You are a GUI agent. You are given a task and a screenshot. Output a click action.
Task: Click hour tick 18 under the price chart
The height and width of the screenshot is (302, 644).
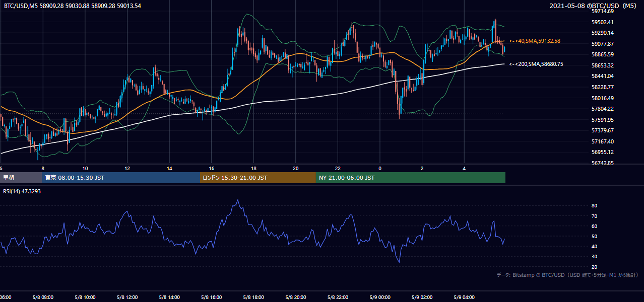point(253,168)
